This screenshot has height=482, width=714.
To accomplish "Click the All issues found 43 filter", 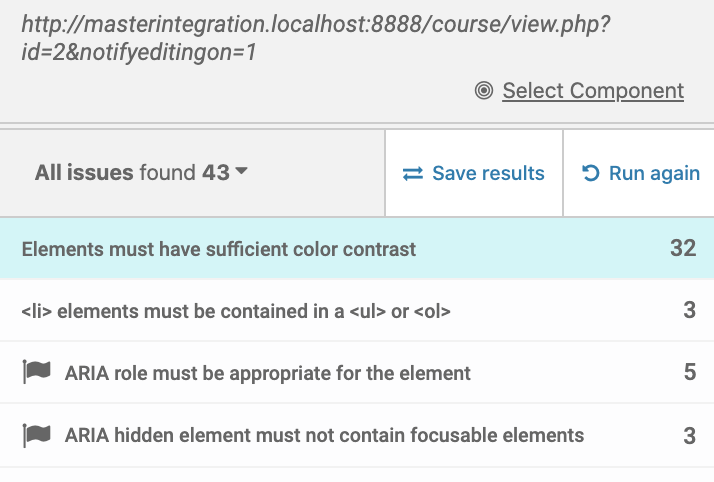I will point(141,173).
